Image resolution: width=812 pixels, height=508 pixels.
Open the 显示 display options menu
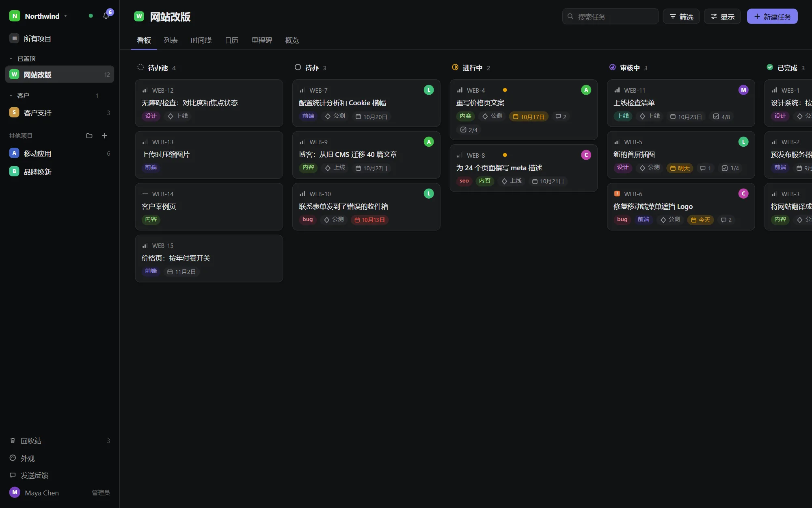tap(722, 17)
